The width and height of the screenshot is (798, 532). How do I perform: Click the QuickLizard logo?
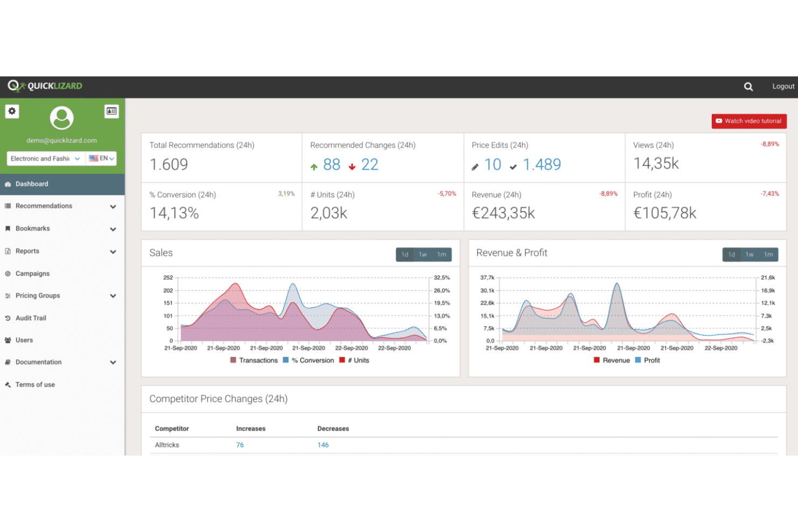(45, 86)
